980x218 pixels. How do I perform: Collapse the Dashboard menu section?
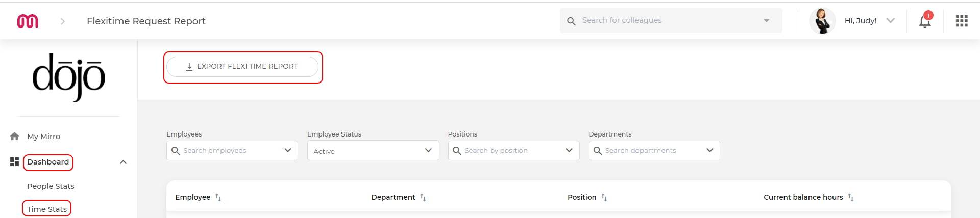123,162
